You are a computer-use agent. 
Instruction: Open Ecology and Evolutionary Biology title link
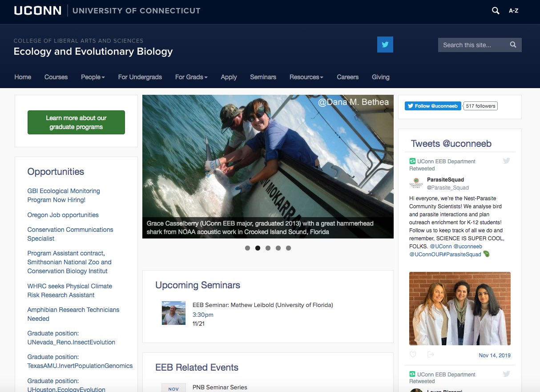pyautogui.click(x=93, y=51)
